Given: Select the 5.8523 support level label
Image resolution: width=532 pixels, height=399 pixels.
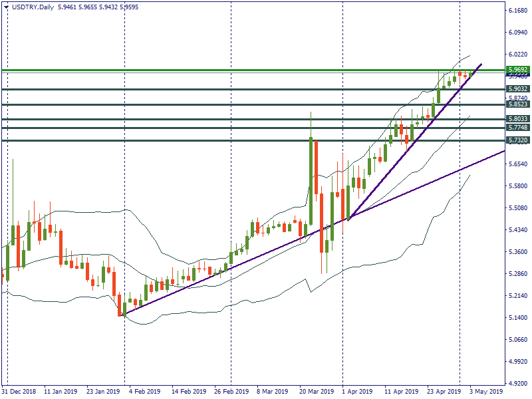Looking at the screenshot, I should tap(517, 104).
